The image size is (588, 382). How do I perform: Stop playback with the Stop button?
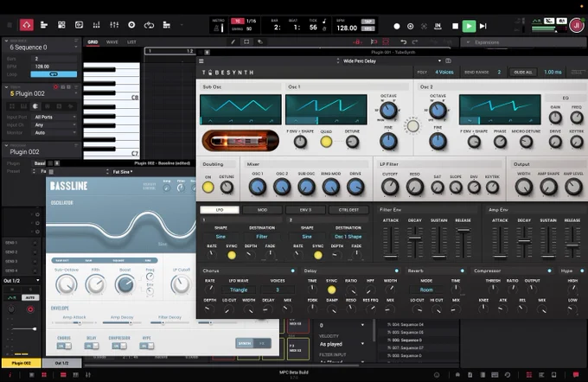[455, 26]
